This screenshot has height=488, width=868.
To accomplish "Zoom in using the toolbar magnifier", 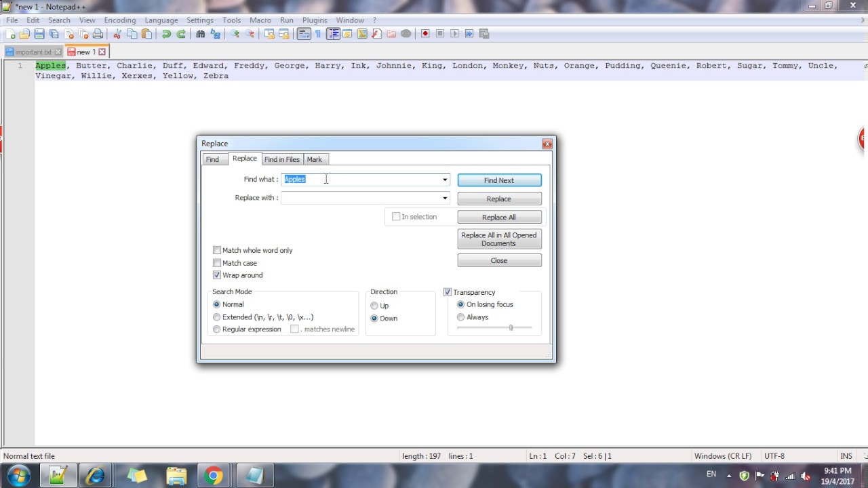I will point(235,34).
